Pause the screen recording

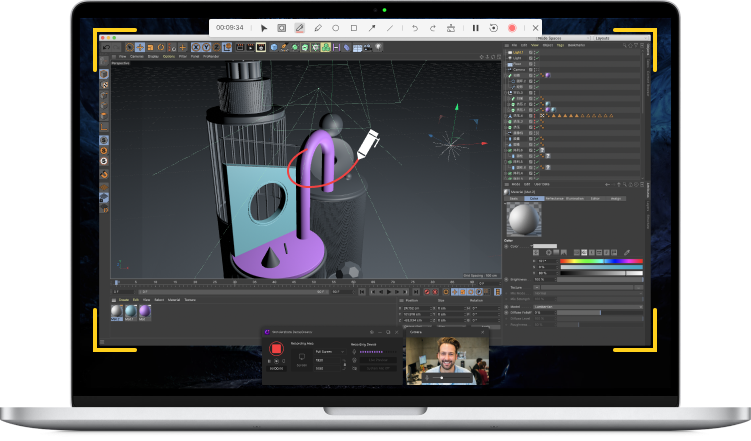pos(476,28)
